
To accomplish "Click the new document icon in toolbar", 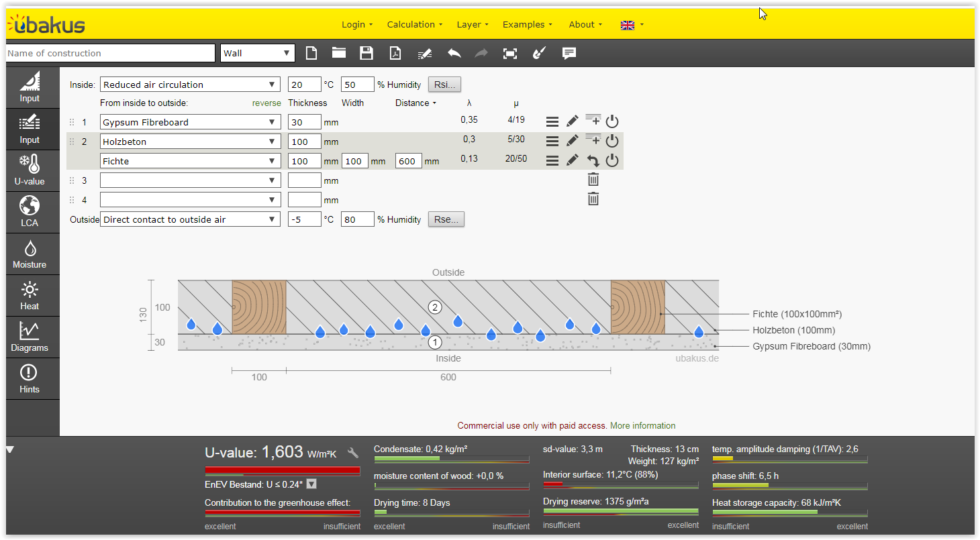I will coord(311,54).
